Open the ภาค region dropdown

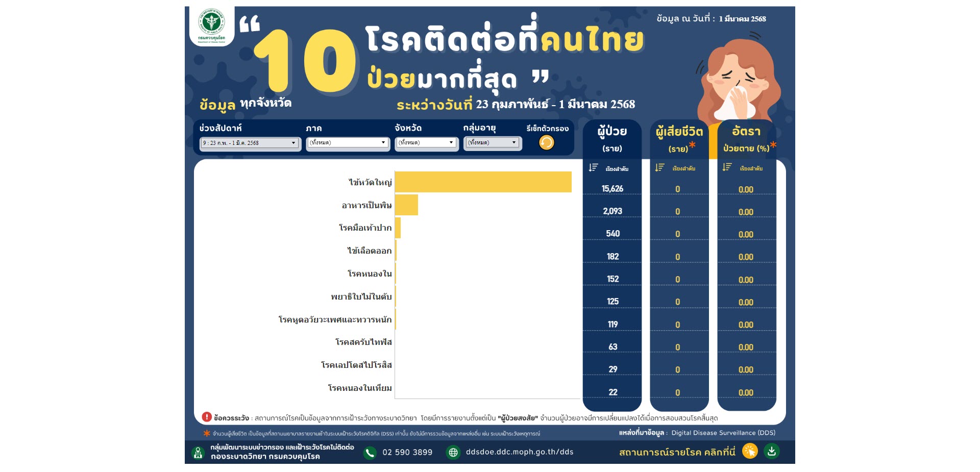(x=348, y=143)
